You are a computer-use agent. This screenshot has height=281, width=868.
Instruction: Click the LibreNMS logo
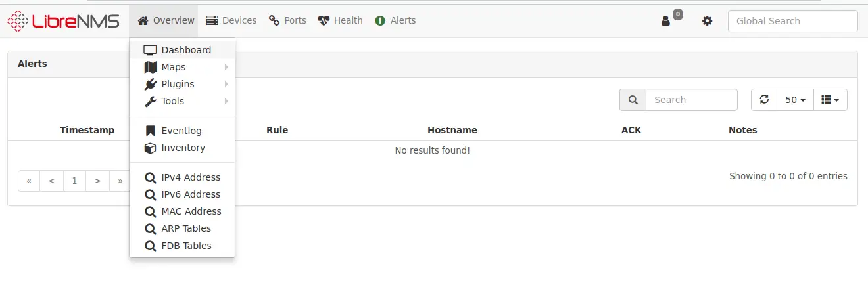pos(63,21)
